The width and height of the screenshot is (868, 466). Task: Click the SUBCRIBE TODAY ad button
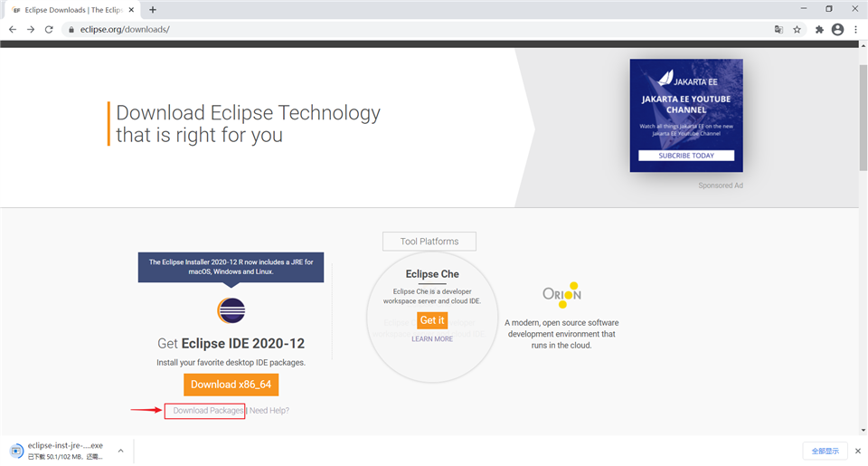[686, 156]
